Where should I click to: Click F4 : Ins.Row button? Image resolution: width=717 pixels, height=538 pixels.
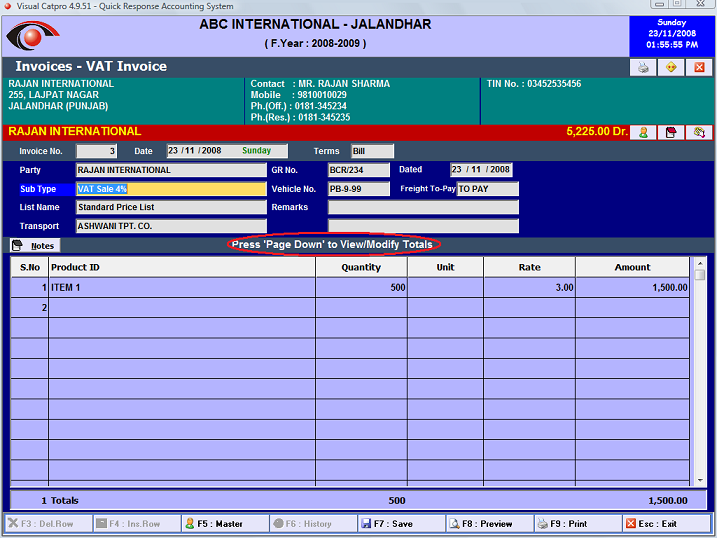pos(137,524)
